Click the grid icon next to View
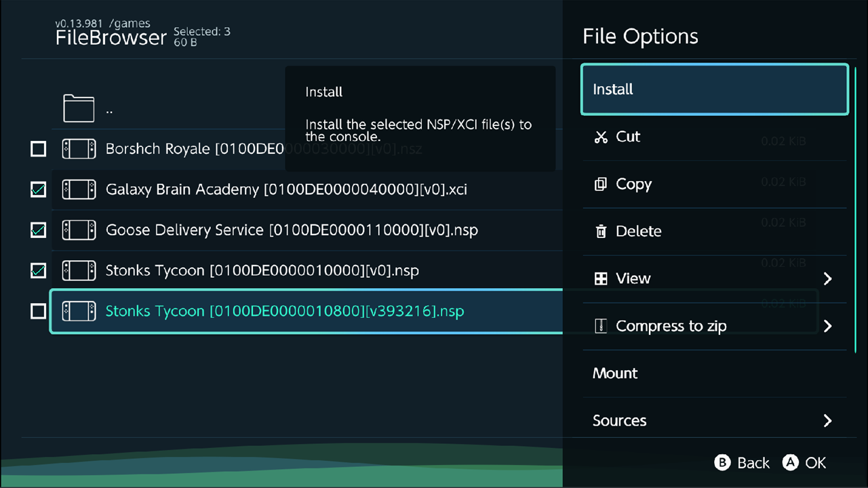The width and height of the screenshot is (868, 488). pos(601,279)
